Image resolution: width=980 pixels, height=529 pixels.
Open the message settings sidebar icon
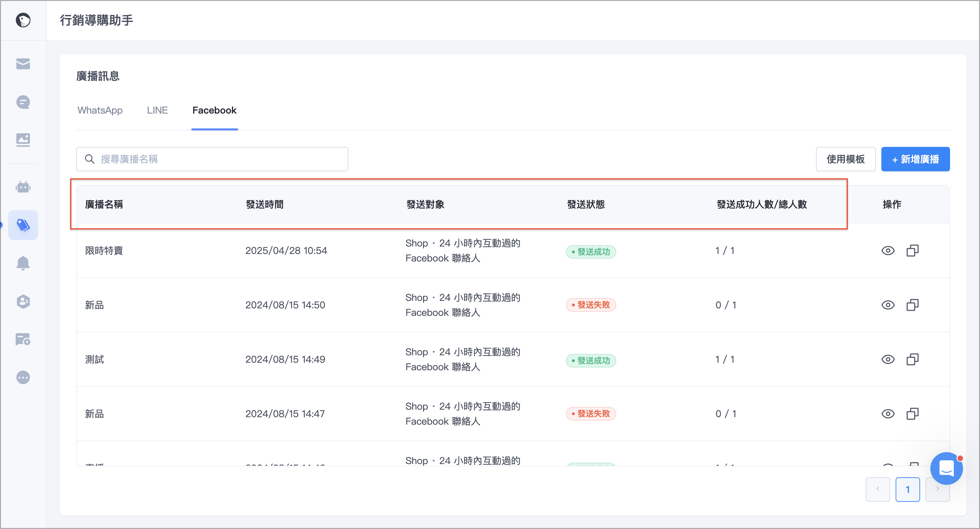(23, 339)
